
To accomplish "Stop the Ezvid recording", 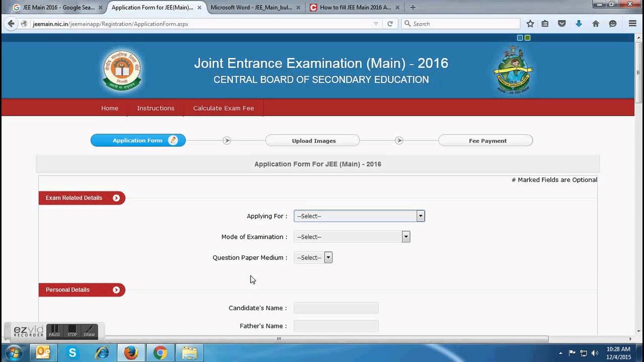I will [72, 331].
